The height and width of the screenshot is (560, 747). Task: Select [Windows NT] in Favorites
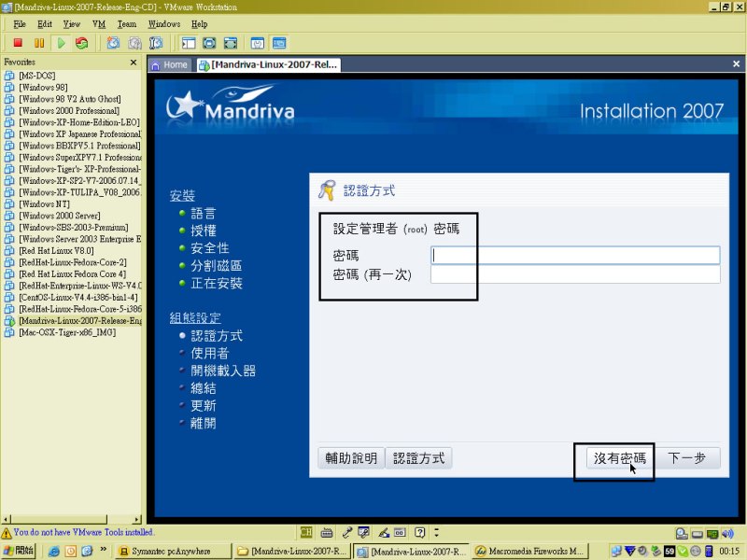44,203
